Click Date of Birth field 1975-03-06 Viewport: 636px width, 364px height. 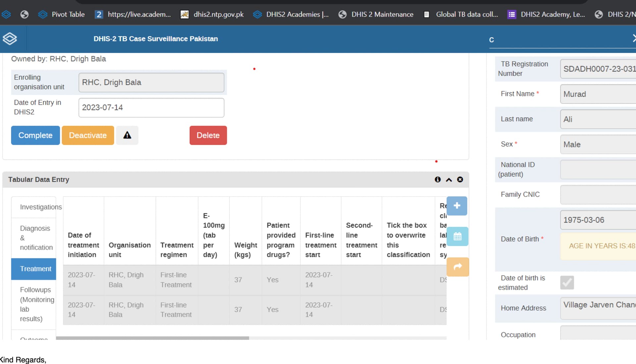[x=598, y=220]
